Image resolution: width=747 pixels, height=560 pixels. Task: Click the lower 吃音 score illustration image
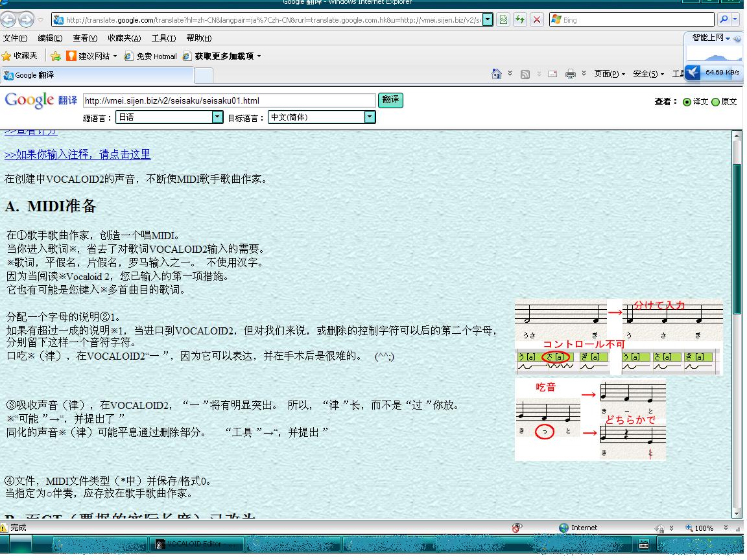pyautogui.click(x=590, y=419)
